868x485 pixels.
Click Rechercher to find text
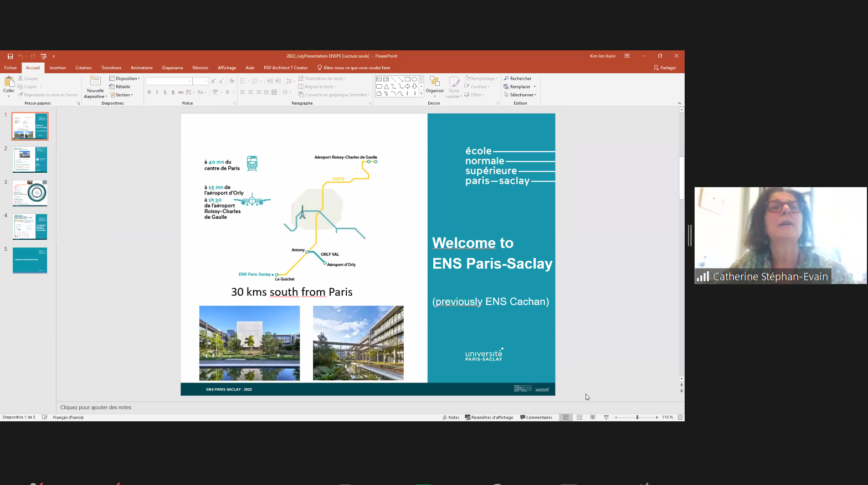[x=517, y=79]
